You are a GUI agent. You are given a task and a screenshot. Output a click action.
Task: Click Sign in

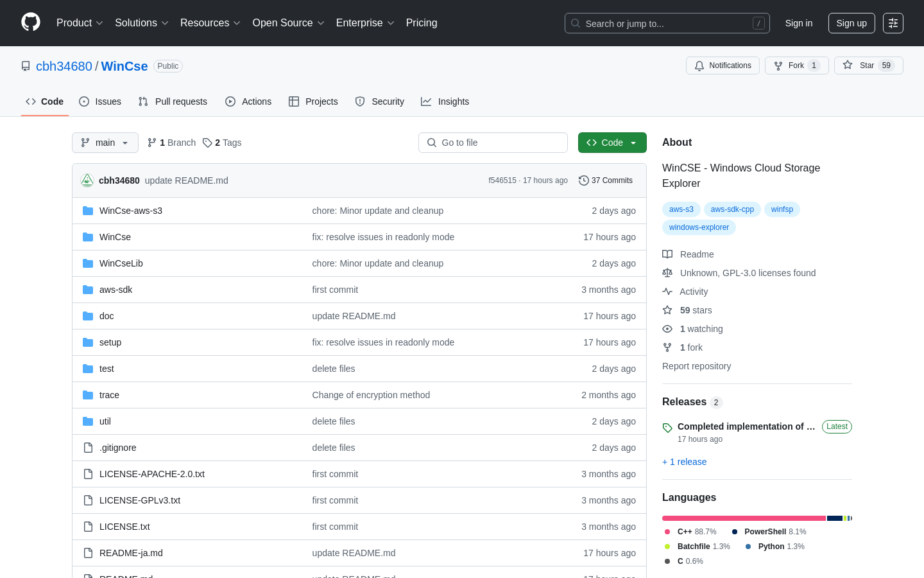[799, 23]
